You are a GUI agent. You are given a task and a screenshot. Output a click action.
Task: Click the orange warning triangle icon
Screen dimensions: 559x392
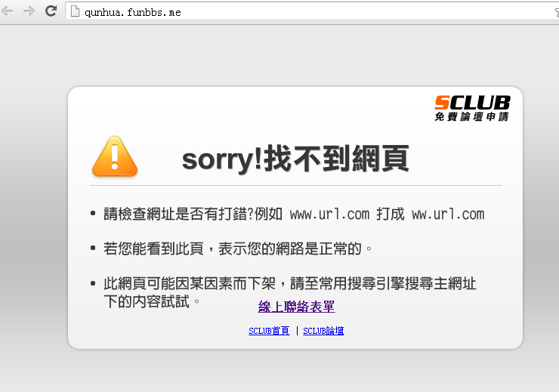pos(114,156)
